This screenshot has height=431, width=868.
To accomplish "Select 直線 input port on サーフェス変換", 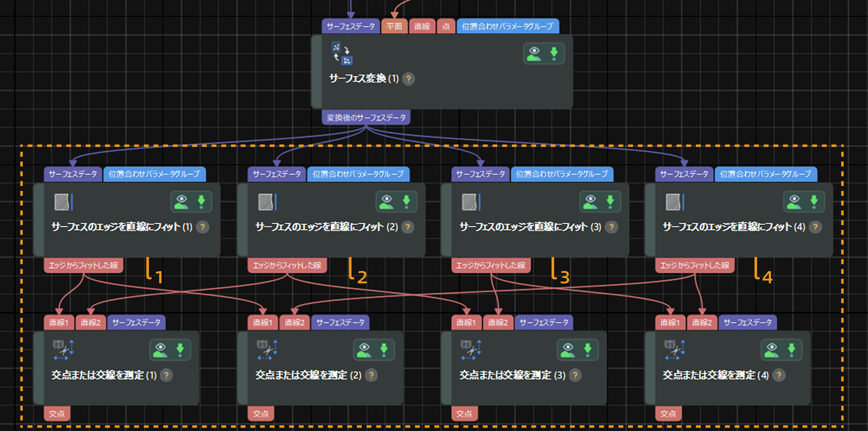I will pos(422,26).
